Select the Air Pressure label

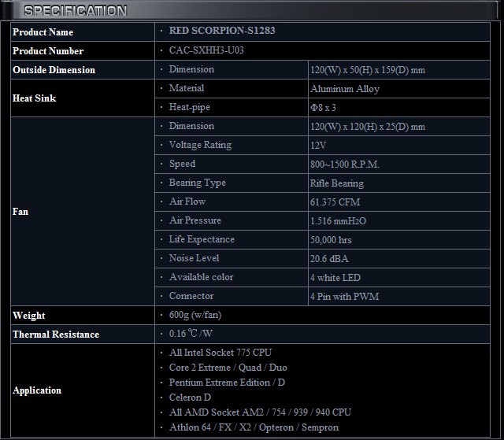195,220
